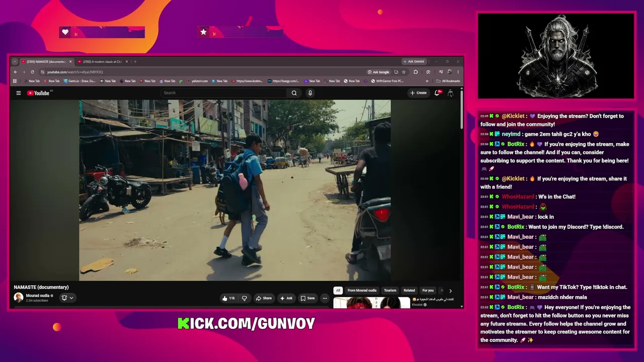Viewport: 644px width, 362px height.
Task: Click the 'NAMASTE (documentary)' video title
Action: (41, 287)
